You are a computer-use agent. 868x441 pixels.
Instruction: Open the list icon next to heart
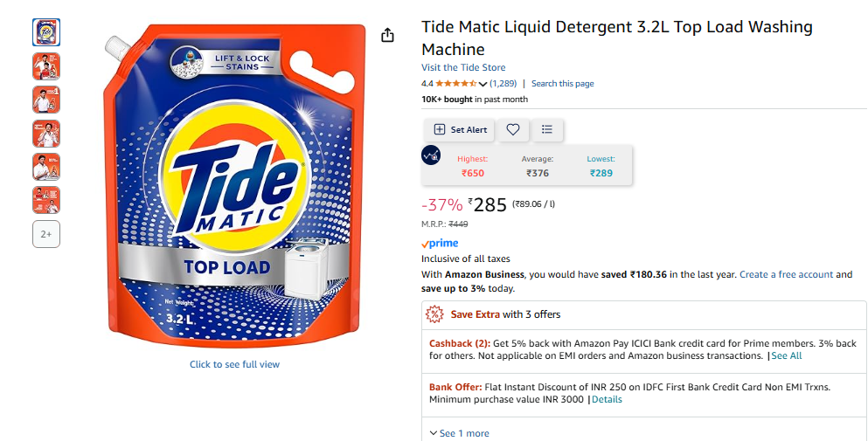coord(547,129)
